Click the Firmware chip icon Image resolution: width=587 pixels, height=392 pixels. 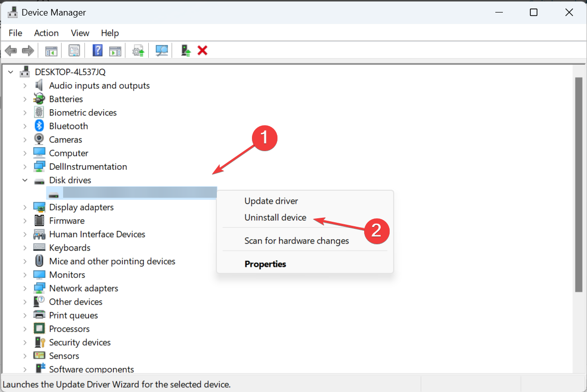click(39, 220)
